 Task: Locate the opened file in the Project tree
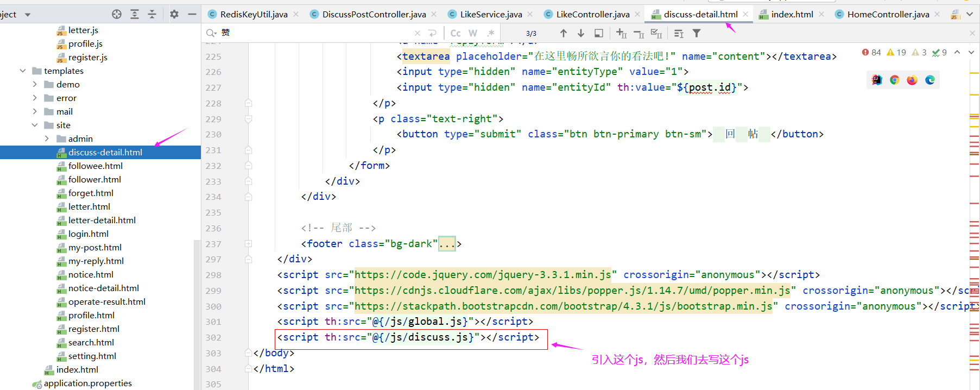(x=117, y=14)
